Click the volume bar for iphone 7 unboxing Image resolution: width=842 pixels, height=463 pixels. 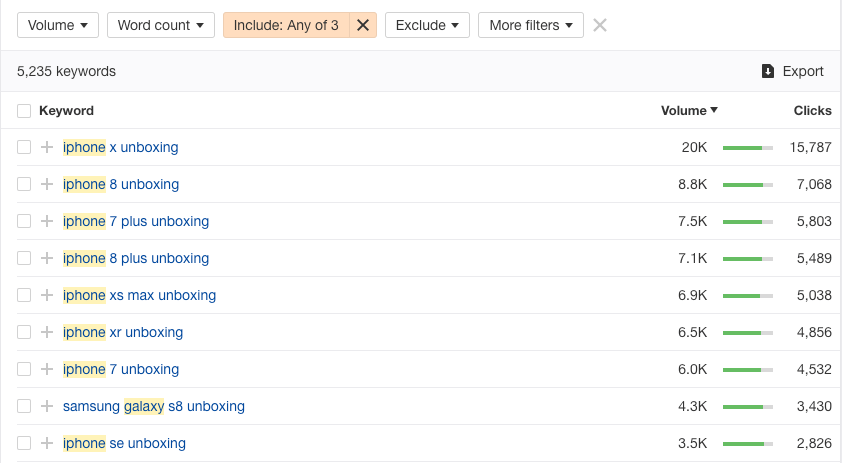(x=747, y=370)
